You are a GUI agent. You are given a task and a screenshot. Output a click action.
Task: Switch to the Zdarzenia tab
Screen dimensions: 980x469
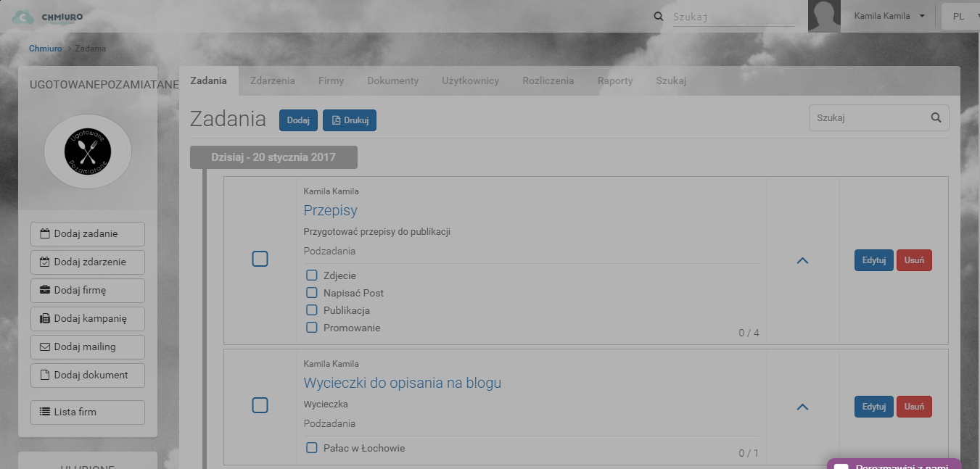[x=273, y=80]
